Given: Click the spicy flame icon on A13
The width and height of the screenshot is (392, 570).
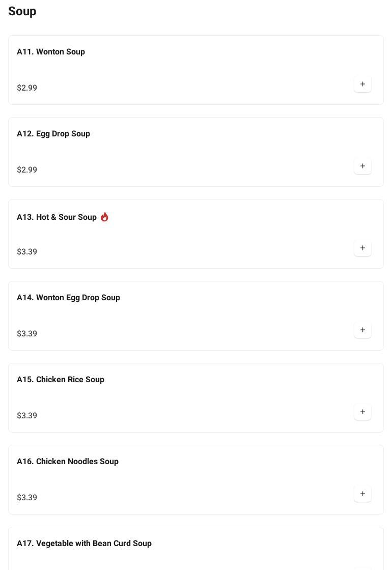Looking at the screenshot, I should (x=104, y=217).
